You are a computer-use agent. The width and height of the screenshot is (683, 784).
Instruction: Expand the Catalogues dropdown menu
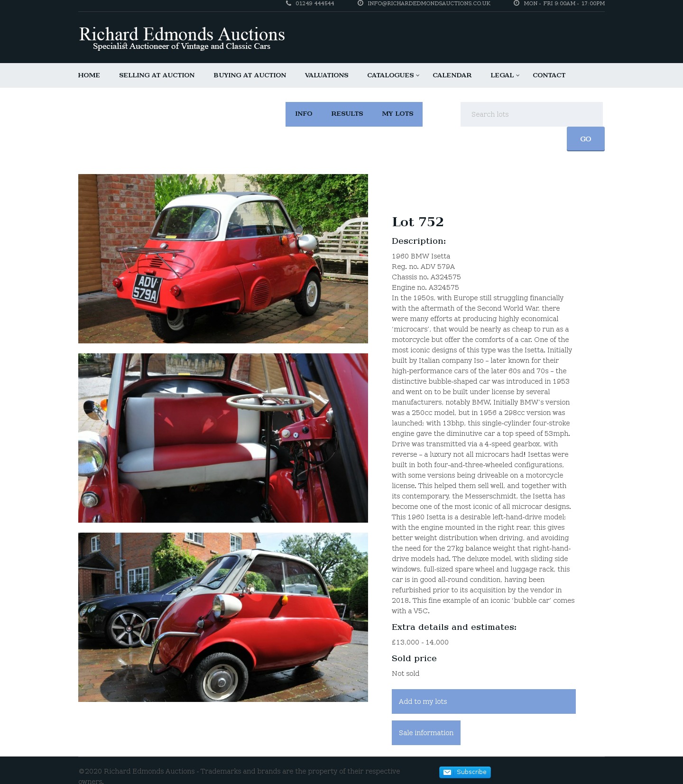coord(393,75)
